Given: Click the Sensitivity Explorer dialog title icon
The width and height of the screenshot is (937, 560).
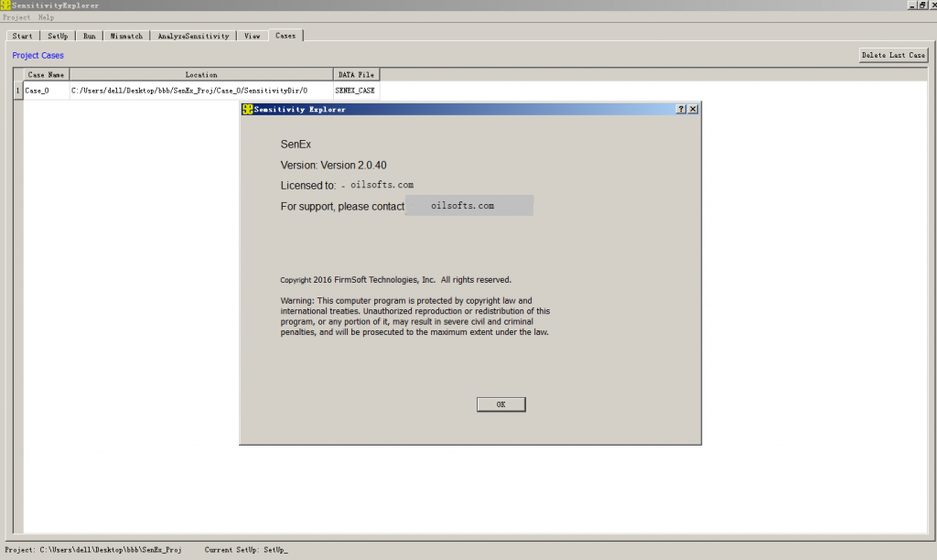Looking at the screenshot, I should pyautogui.click(x=247, y=109).
